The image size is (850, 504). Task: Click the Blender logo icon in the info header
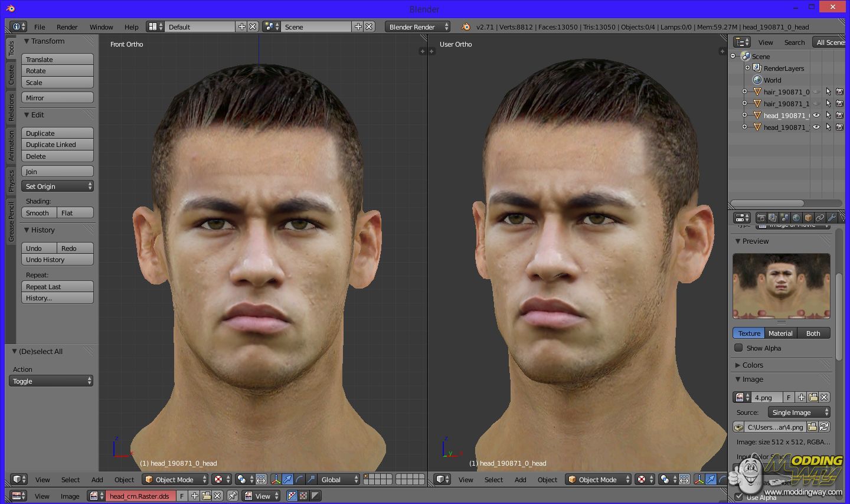tap(466, 27)
